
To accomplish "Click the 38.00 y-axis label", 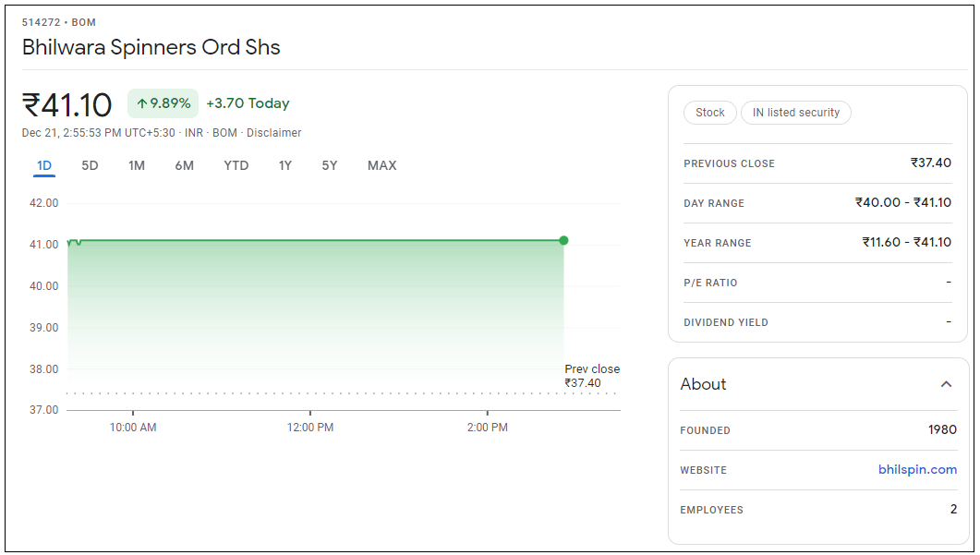I will tap(43, 369).
